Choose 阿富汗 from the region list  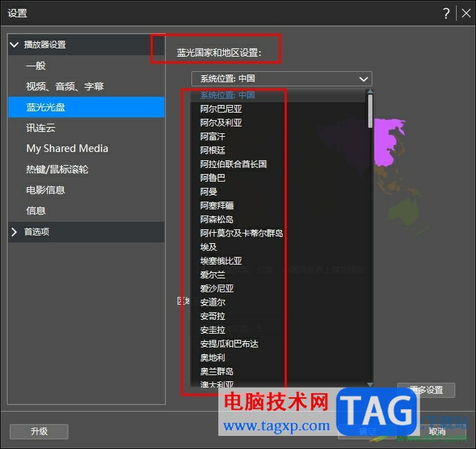(x=278, y=137)
